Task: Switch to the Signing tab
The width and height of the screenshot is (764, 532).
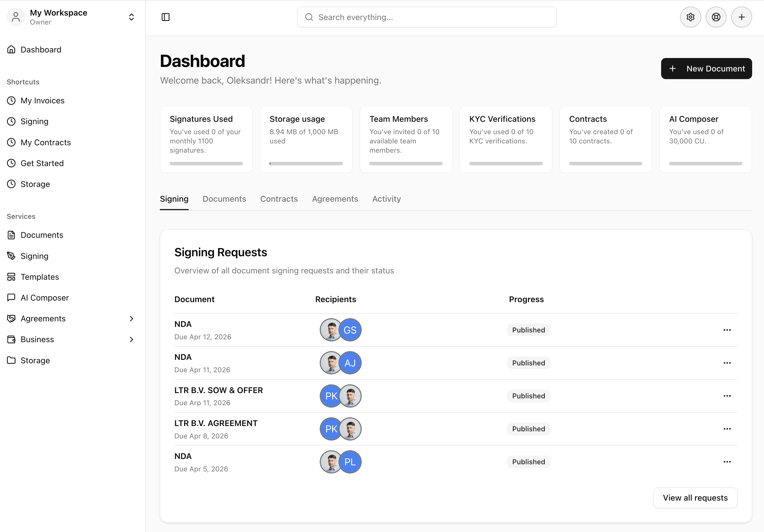Action: 174,199
